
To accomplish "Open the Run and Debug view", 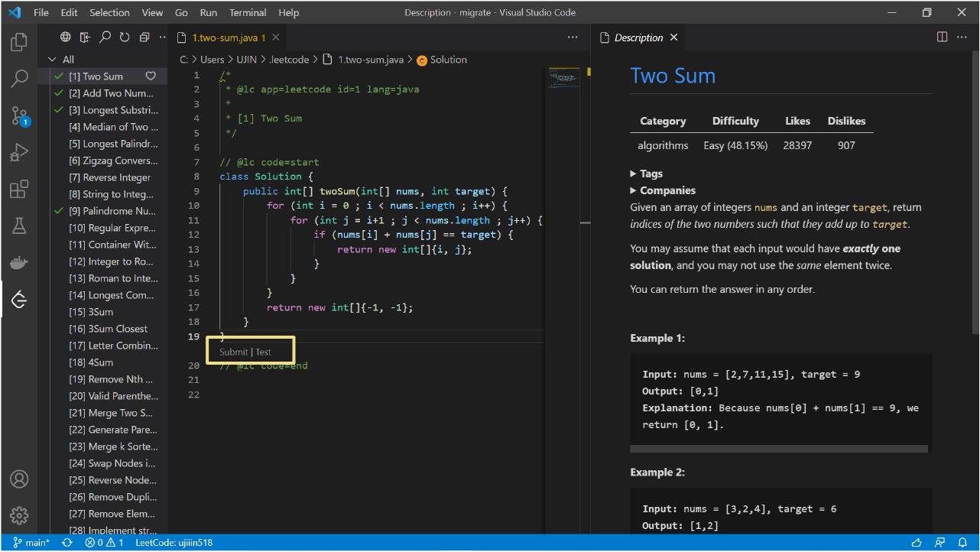I will [19, 152].
